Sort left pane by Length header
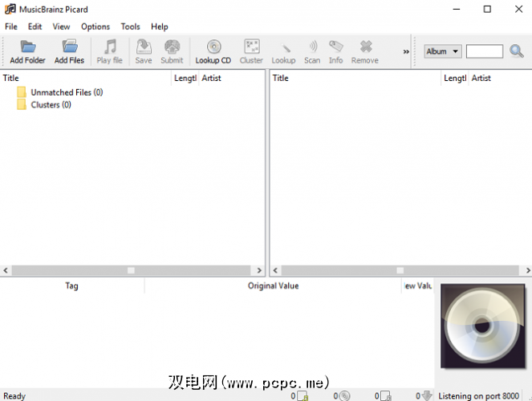This screenshot has height=401, width=532. click(x=185, y=78)
